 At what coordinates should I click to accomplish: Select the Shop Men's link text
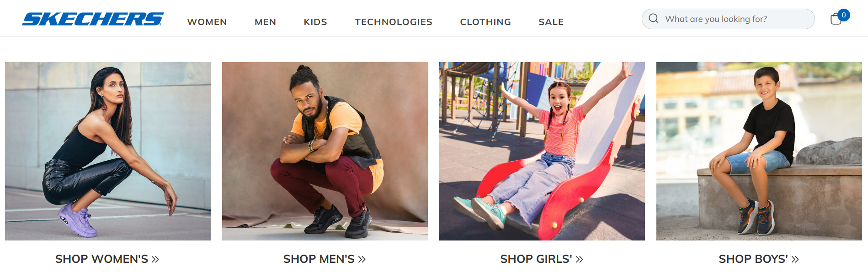coord(319,259)
